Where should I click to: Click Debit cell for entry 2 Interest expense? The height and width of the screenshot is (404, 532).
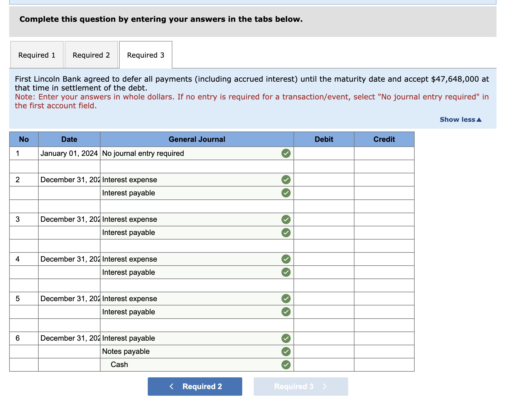(x=324, y=180)
